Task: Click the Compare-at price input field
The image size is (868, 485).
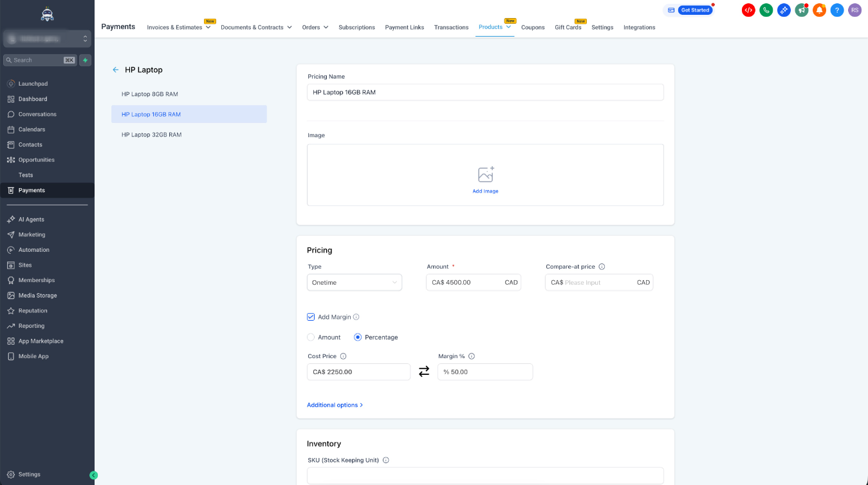Action: point(599,283)
